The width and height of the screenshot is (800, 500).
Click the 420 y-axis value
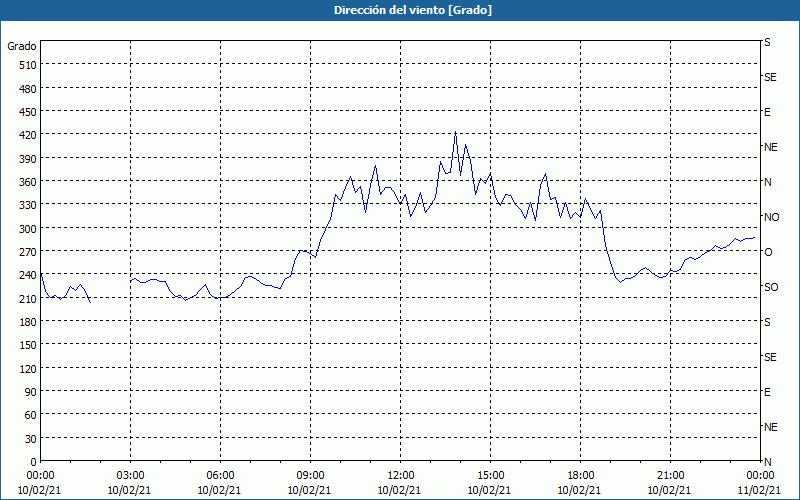click(x=28, y=135)
